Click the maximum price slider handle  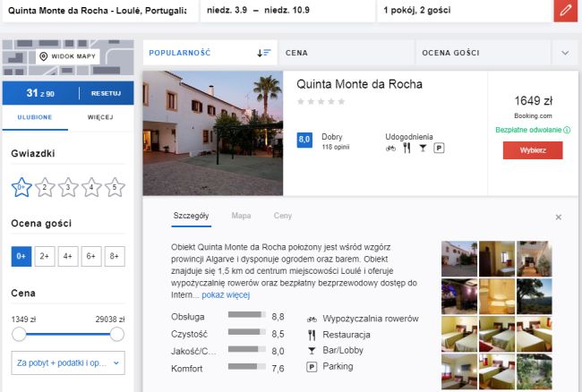pyautogui.click(x=116, y=334)
